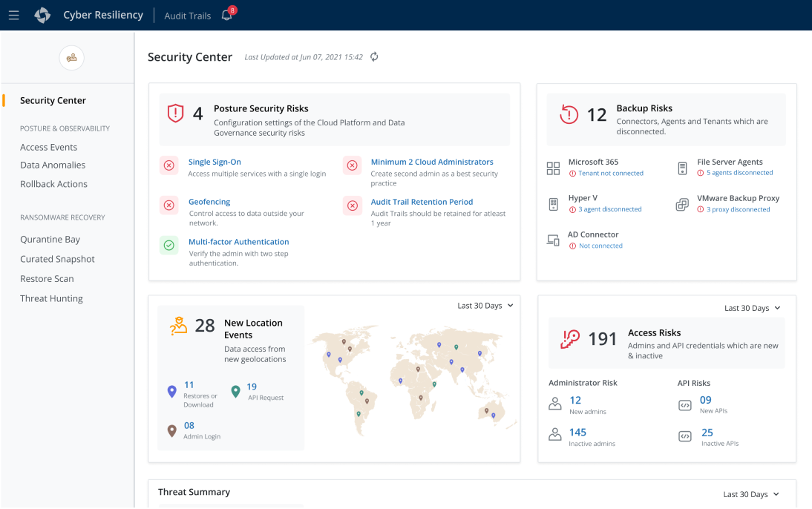The height and width of the screenshot is (509, 812).
Task: Expand Last 30 Days dropdown above Access Risks
Action: pyautogui.click(x=753, y=308)
